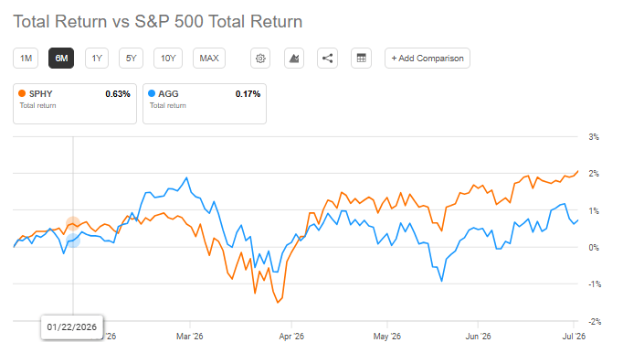Switch to the 1Y time range

tap(97, 59)
